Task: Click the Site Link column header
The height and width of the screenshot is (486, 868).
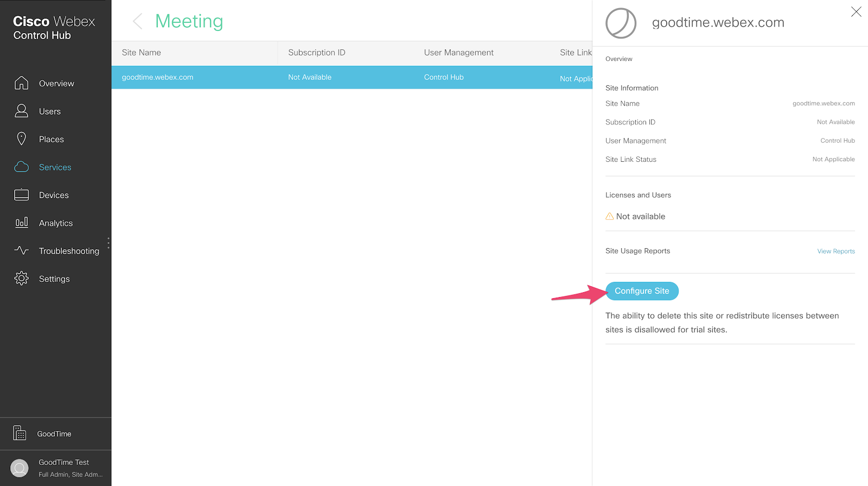Action: 576,53
